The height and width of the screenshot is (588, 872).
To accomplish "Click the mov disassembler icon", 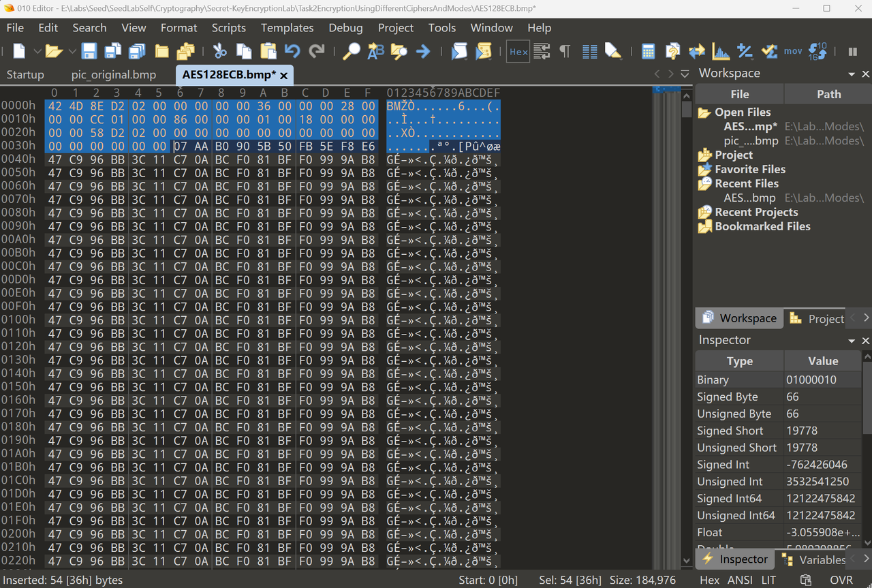I will click(x=793, y=51).
